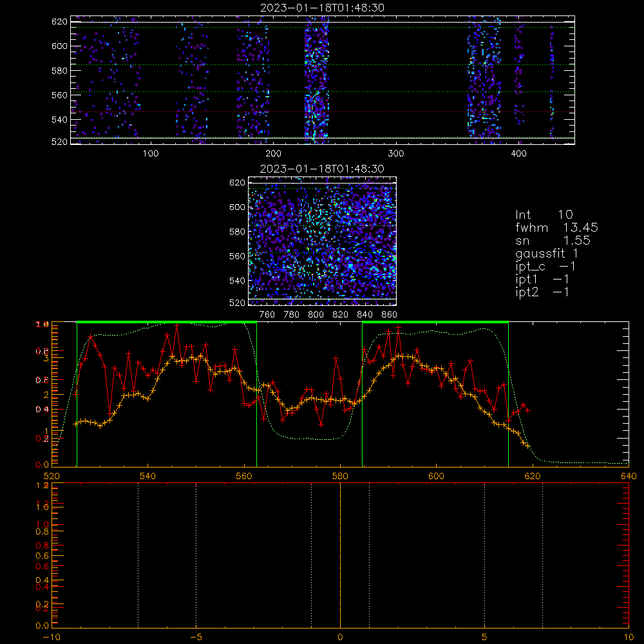This screenshot has width=644, height=644.
Task: Click the x-axis label 840 of the middle plot
Action: 365,315
